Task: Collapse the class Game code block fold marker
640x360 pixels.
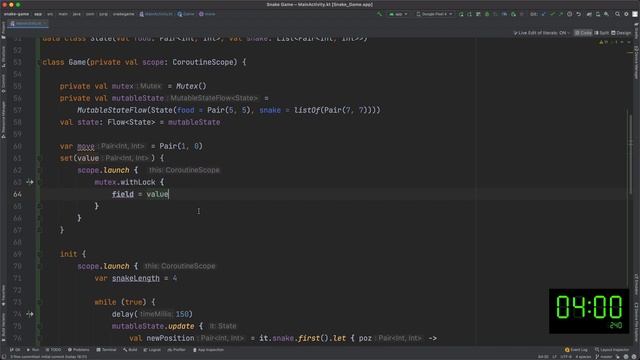Action: tap(40, 62)
